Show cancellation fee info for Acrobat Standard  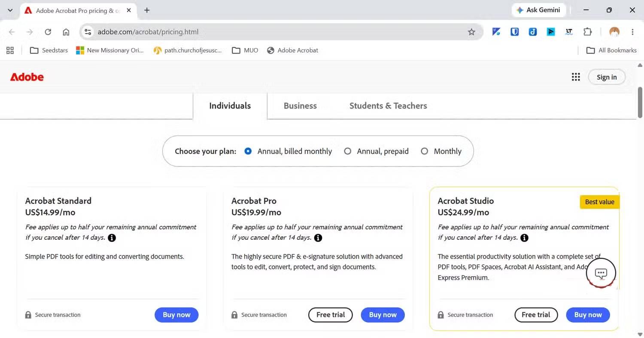[112, 238]
